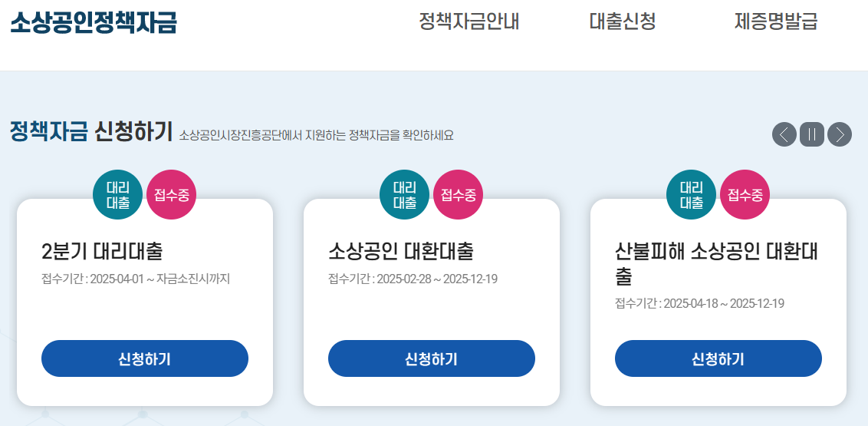This screenshot has height=426, width=868.
Task: Open the 대출신청 menu
Action: coord(623,21)
